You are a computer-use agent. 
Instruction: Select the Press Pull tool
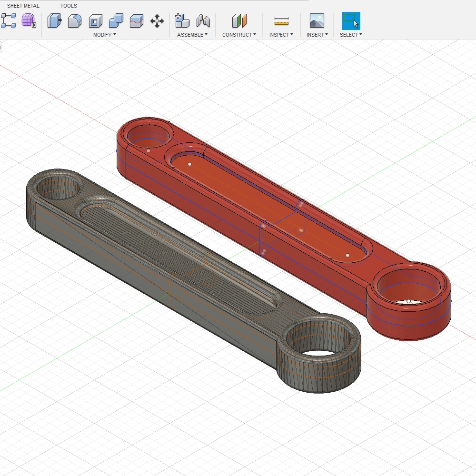pos(54,21)
